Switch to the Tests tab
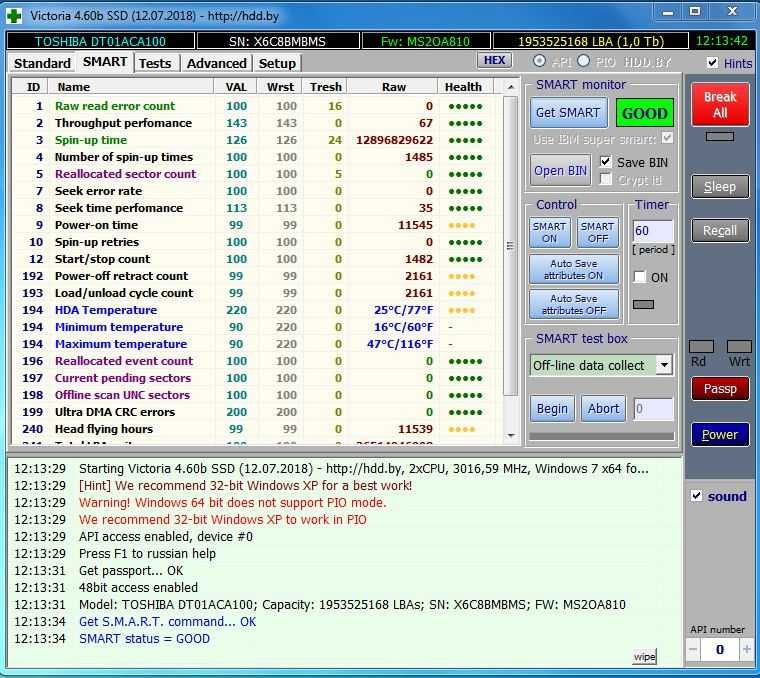The width and height of the screenshot is (760, 678). pyautogui.click(x=155, y=63)
